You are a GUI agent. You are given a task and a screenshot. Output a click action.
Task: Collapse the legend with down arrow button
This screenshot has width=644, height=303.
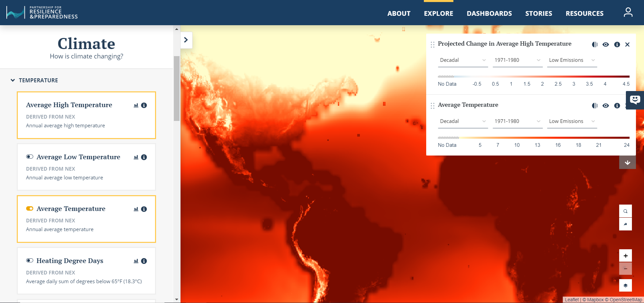pos(627,163)
